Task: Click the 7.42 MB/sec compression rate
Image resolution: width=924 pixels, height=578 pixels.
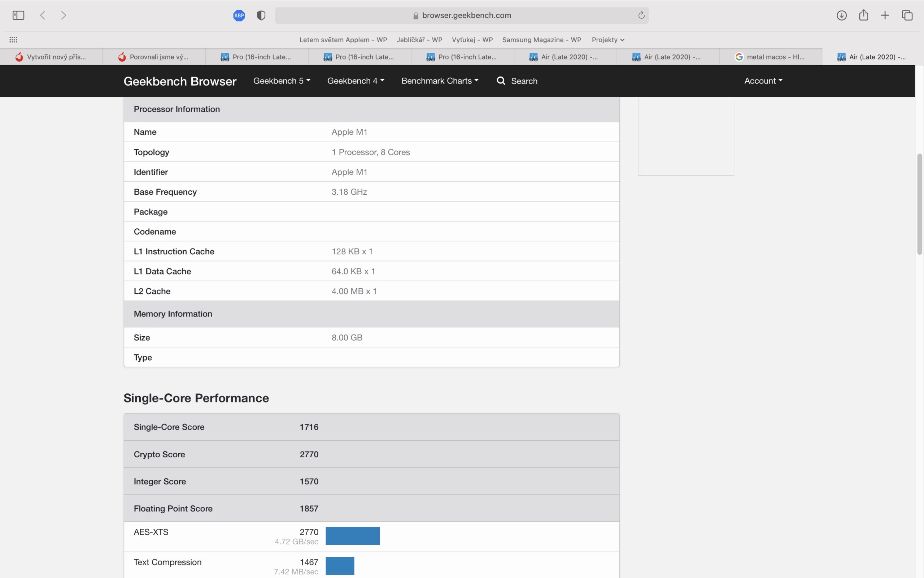Action: click(x=296, y=572)
